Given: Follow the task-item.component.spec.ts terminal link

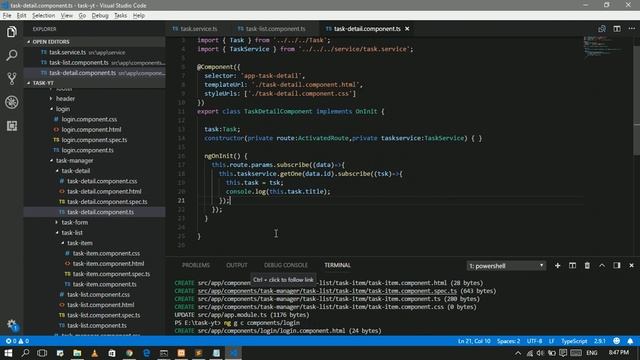Looking at the screenshot, I should point(327,291).
